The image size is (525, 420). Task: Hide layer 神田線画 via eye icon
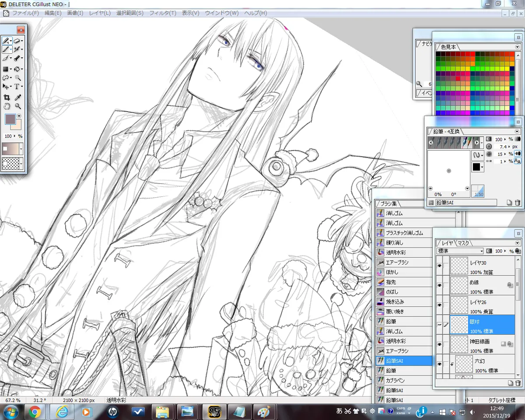439,344
